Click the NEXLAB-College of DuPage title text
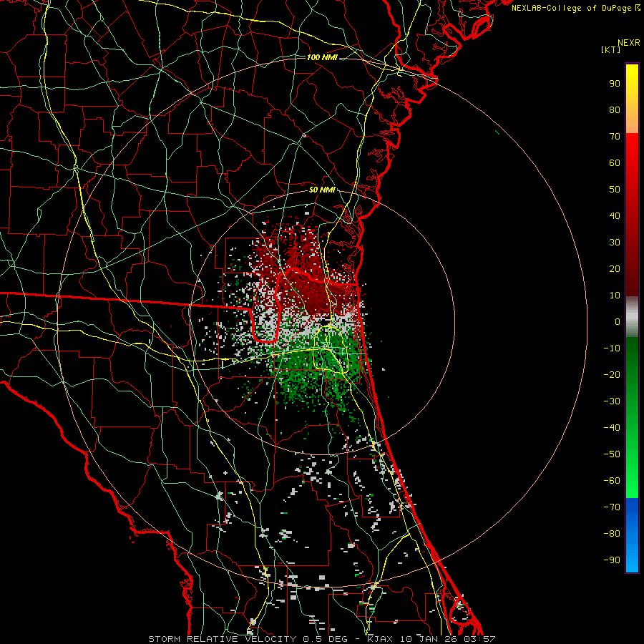 (576, 8)
